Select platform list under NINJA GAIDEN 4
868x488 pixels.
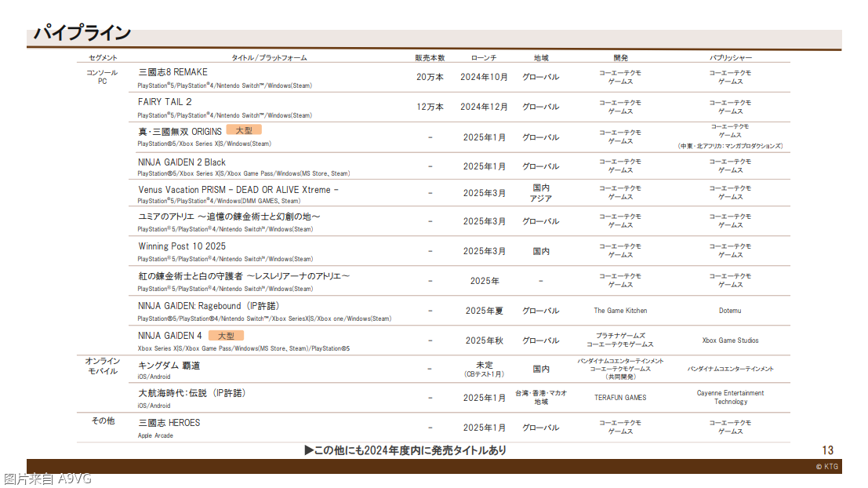(244, 349)
